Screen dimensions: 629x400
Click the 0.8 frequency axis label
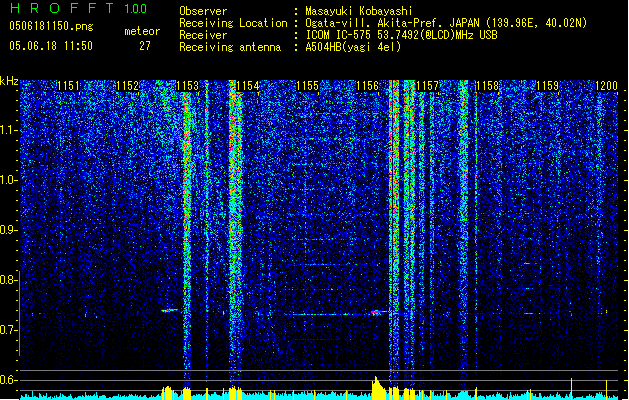9,280
